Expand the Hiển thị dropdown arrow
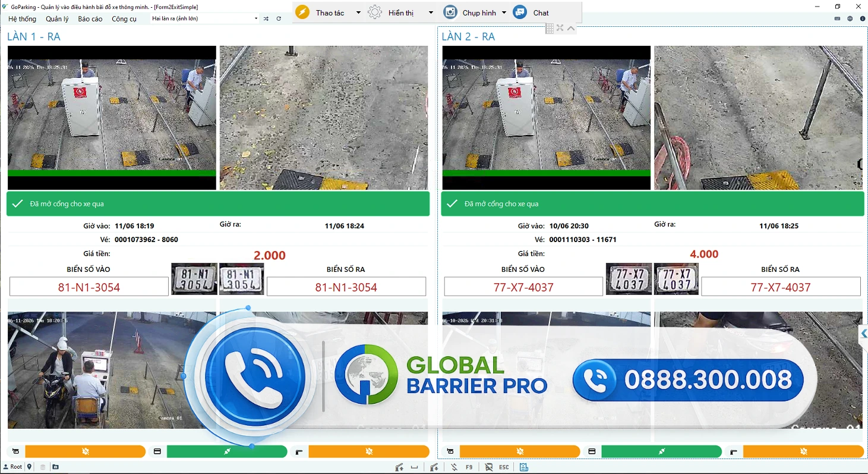Viewport: 868px width, 474px height. pos(431,12)
